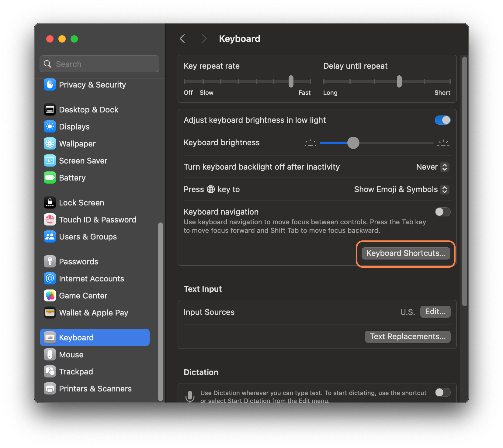Click the Search field in sidebar
Viewport: 503px width, 448px height.
(99, 64)
